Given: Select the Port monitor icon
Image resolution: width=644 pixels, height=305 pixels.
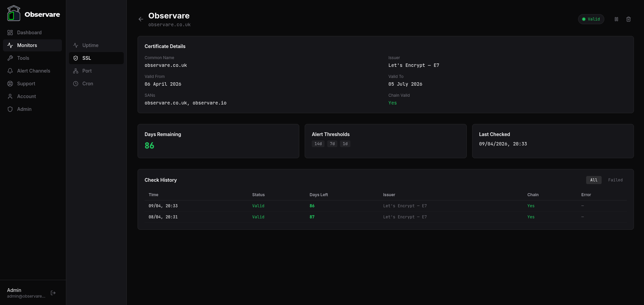Looking at the screenshot, I should pos(76,71).
